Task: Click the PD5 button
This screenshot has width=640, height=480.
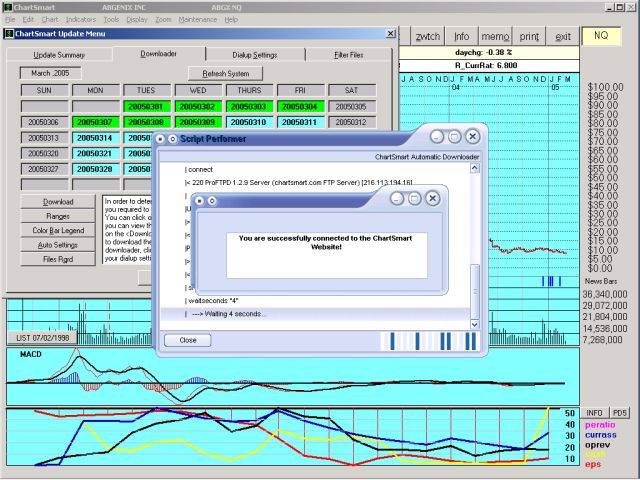Action: 619,413
